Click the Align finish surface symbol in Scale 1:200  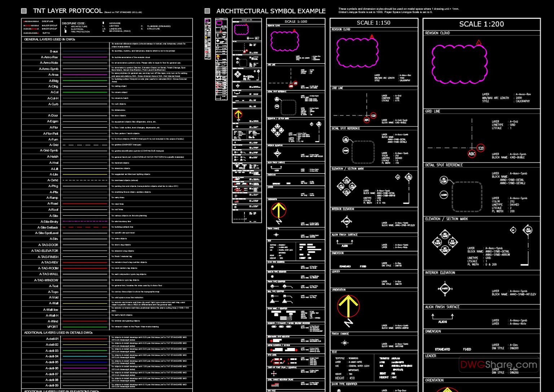click(443, 318)
